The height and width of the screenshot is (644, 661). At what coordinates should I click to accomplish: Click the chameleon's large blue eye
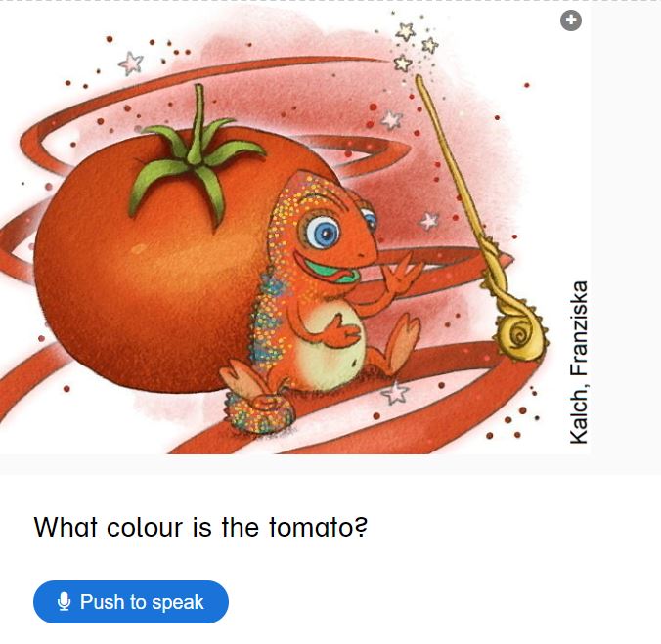(322, 233)
